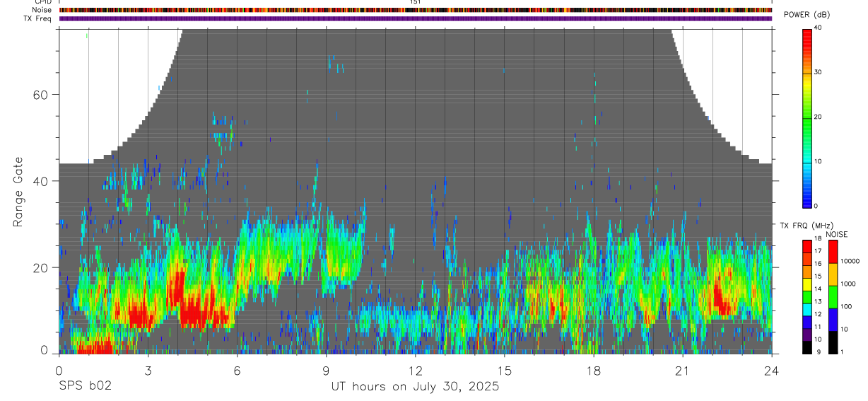The height and width of the screenshot is (401, 868).
Task: Click the POWER (dB) color bar
Action: (807, 117)
